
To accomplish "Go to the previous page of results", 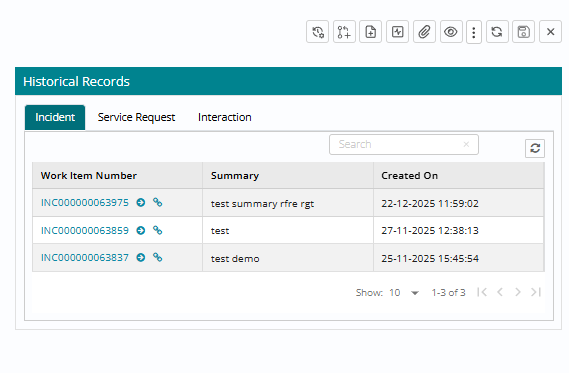I will (500, 292).
